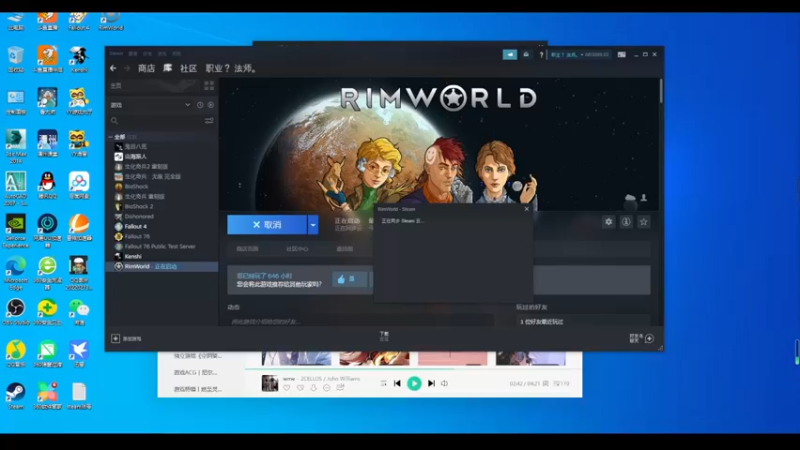The image size is (800, 450).
Task: Open the Steam desktop shortcut
Action: point(16,396)
